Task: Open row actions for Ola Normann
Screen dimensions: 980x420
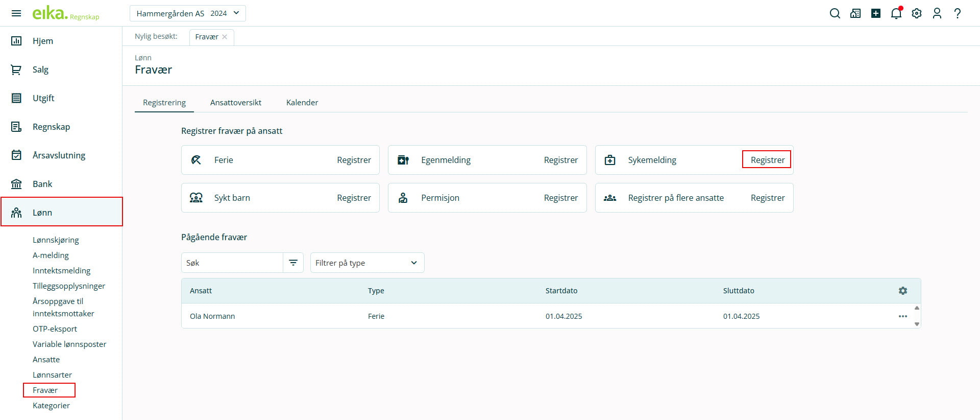Action: [x=902, y=316]
